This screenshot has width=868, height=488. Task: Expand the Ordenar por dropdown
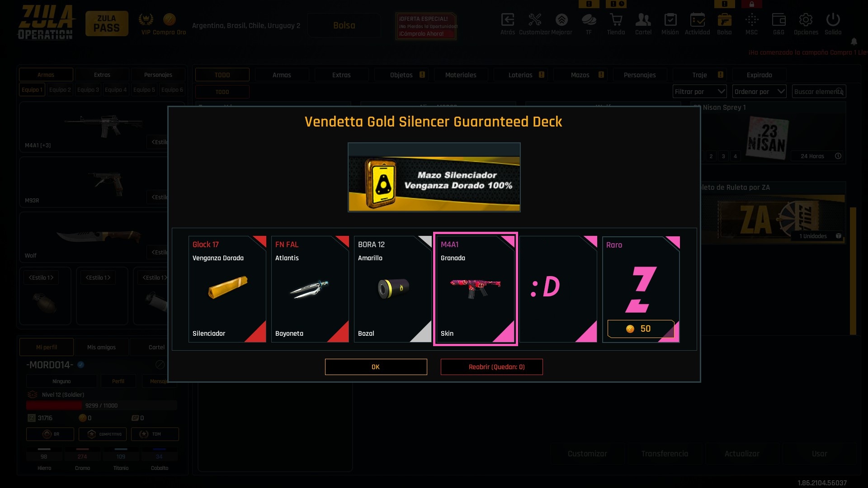pyautogui.click(x=759, y=91)
